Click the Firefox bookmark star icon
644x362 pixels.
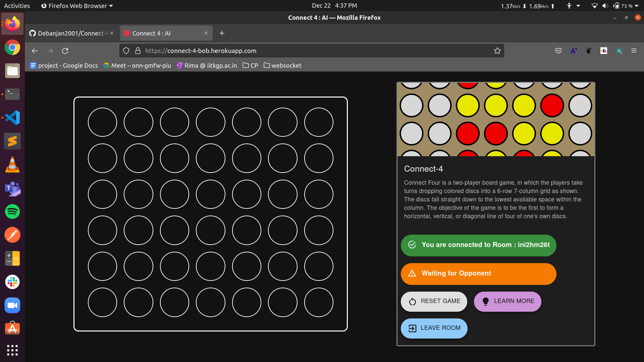(x=497, y=50)
